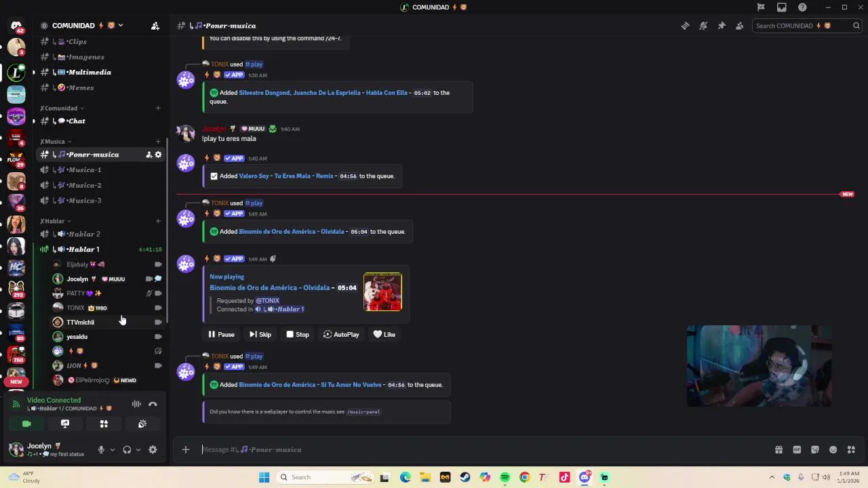
Task: Open Si Tu Amor No Vuelve song link
Action: (310, 385)
